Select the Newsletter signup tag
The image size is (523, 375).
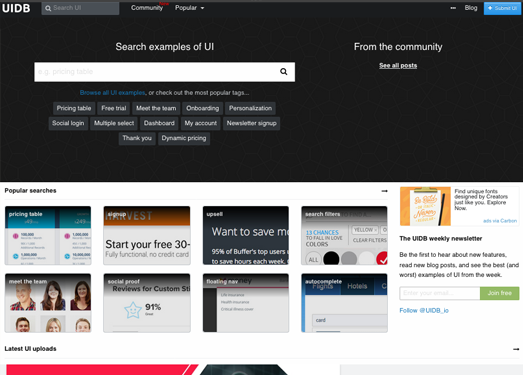point(251,123)
